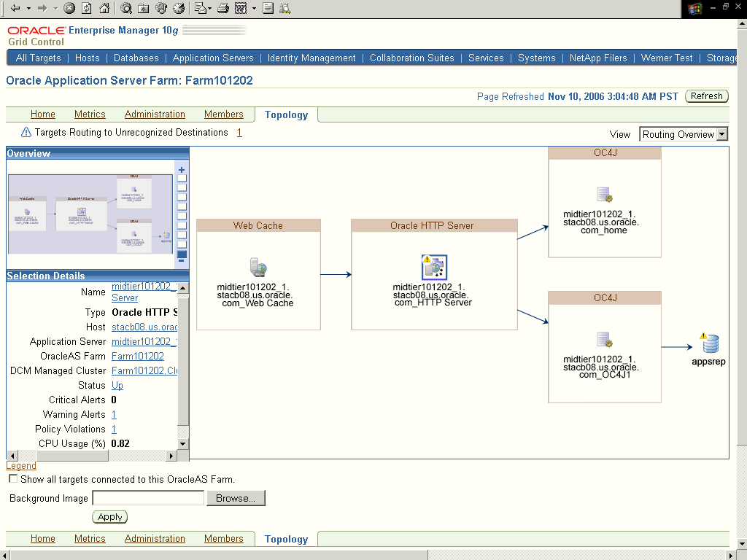The image size is (747, 560).
Task: Click the Background Image input field
Action: click(x=148, y=497)
